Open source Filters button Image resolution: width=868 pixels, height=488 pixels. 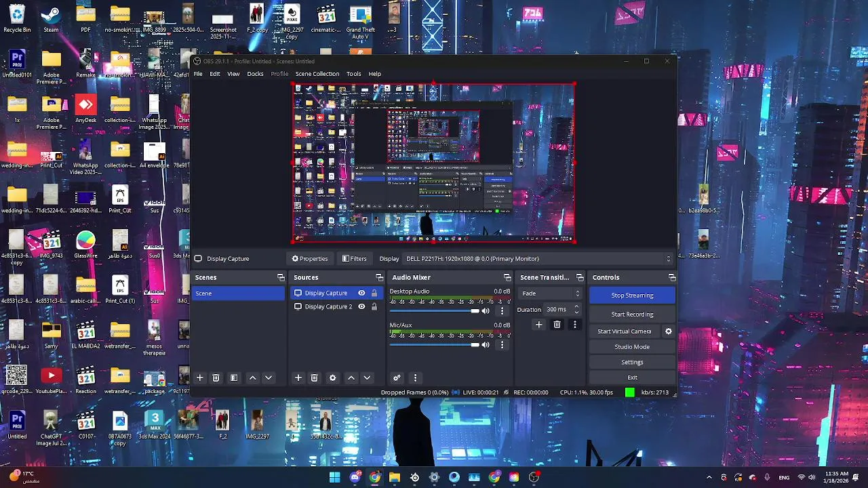(354, 258)
